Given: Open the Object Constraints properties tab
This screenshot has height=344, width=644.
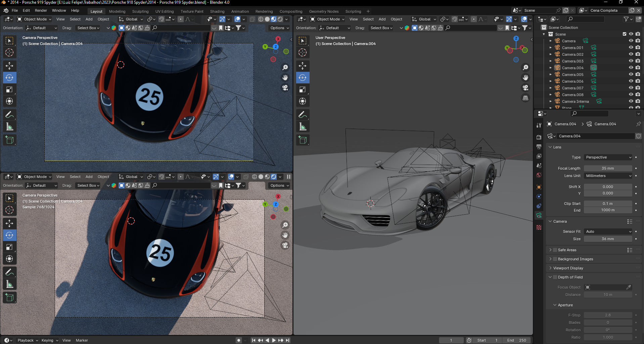Looking at the screenshot, I should coord(539,206).
